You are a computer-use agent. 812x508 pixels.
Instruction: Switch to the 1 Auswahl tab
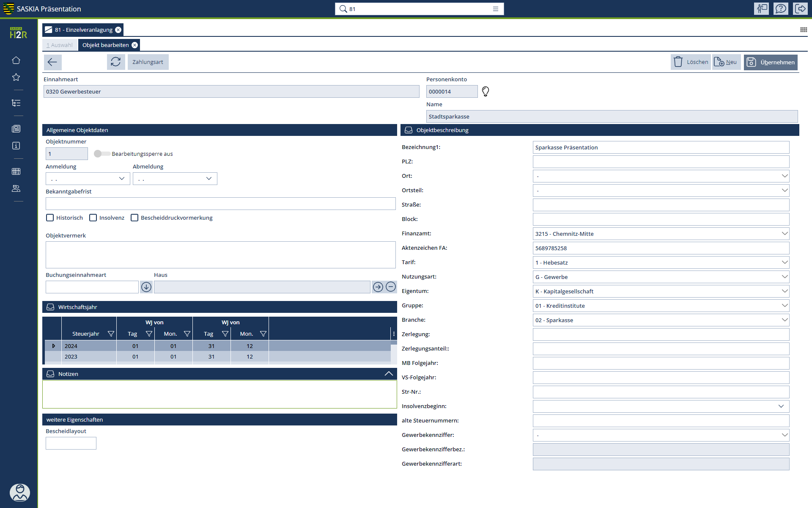pyautogui.click(x=60, y=45)
